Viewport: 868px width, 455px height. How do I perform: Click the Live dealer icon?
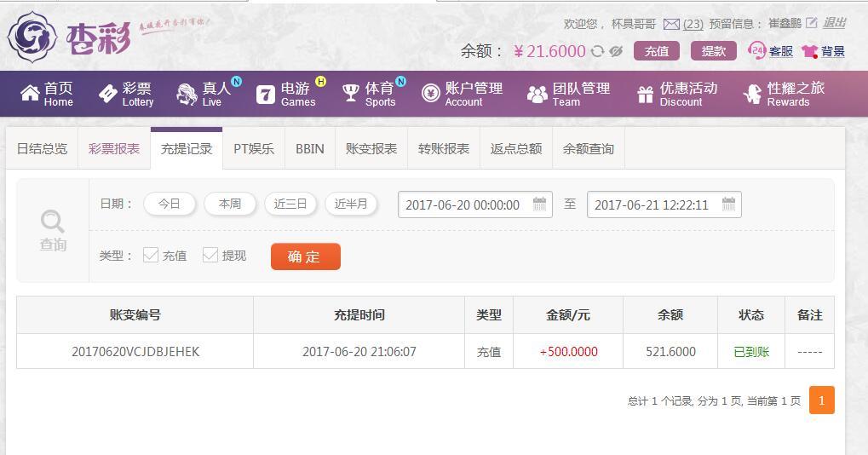click(187, 94)
